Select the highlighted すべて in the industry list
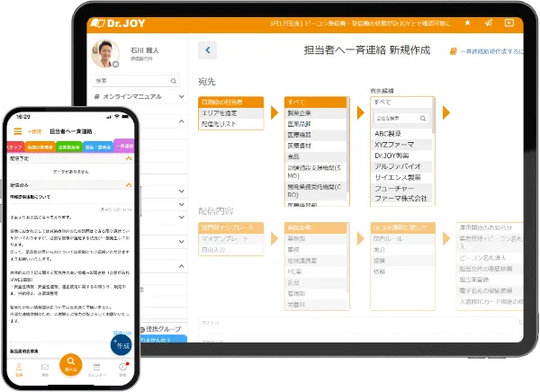 (x=316, y=102)
